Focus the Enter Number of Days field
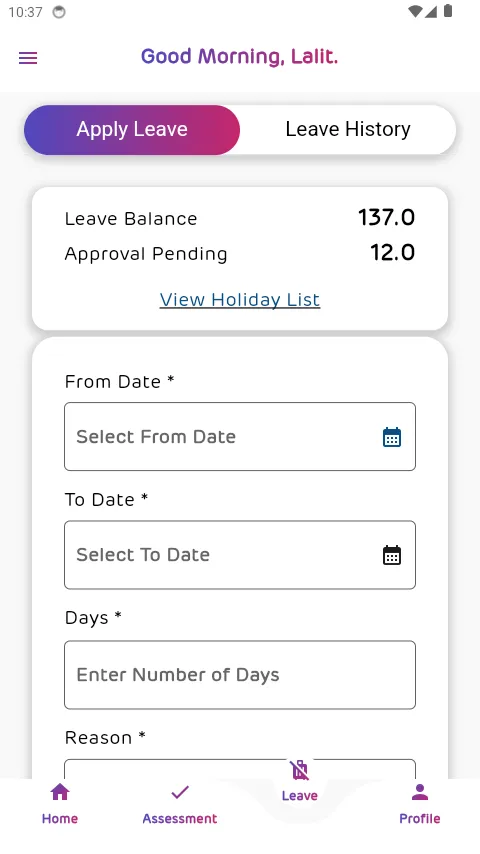Screen dimensions: 480x854 (x=240, y=675)
